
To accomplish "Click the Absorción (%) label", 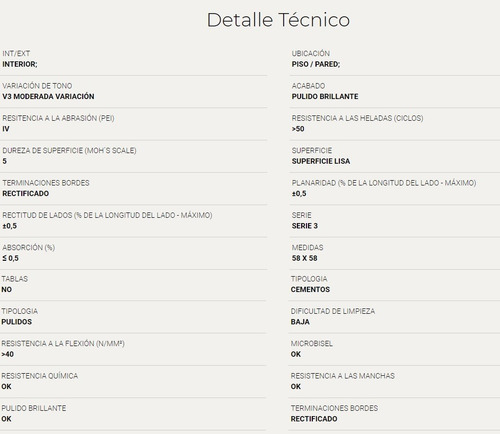I will coord(29,247).
